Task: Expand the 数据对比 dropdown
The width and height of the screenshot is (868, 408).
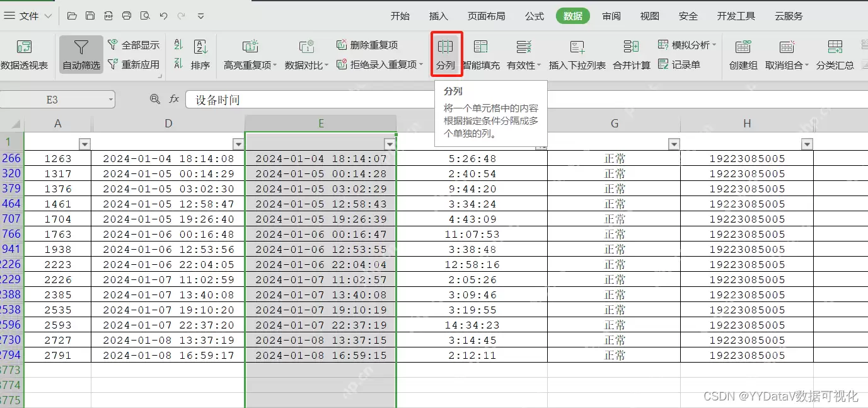Action: [327, 66]
